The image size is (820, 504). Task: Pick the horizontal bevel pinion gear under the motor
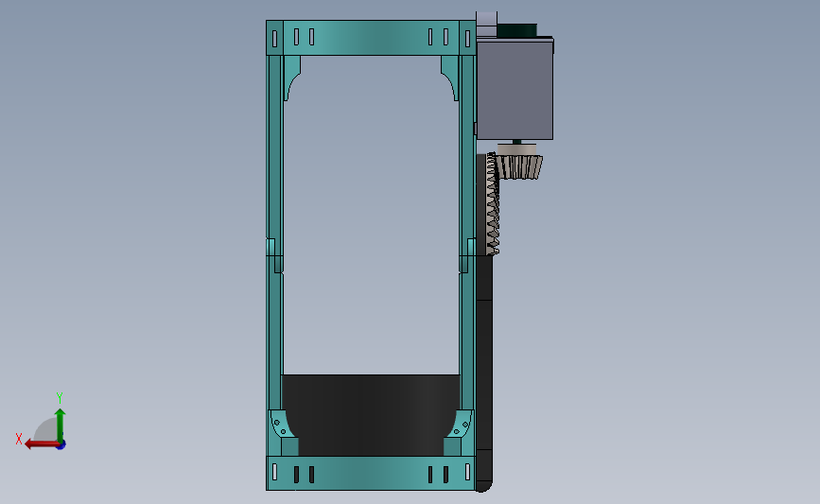[x=519, y=167]
